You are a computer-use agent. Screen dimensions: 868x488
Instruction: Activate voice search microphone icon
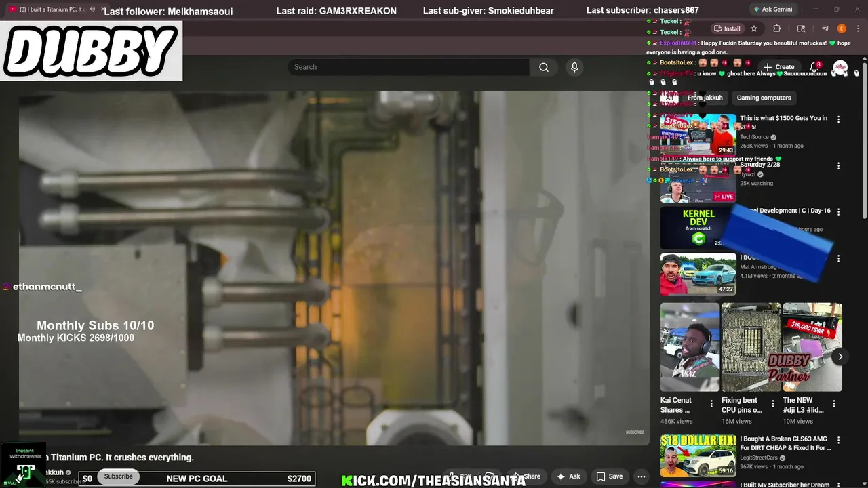pyautogui.click(x=574, y=67)
